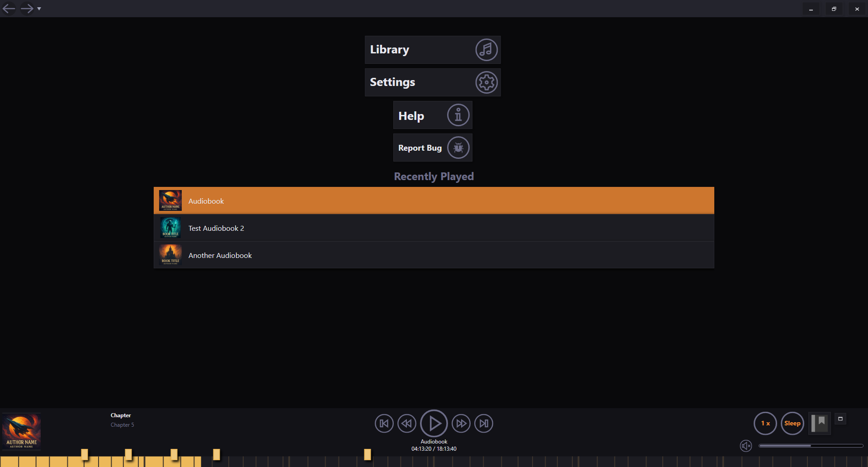Screen dimensions: 868x467
Task: Toggle the mini-player square button
Action: [x=841, y=419]
